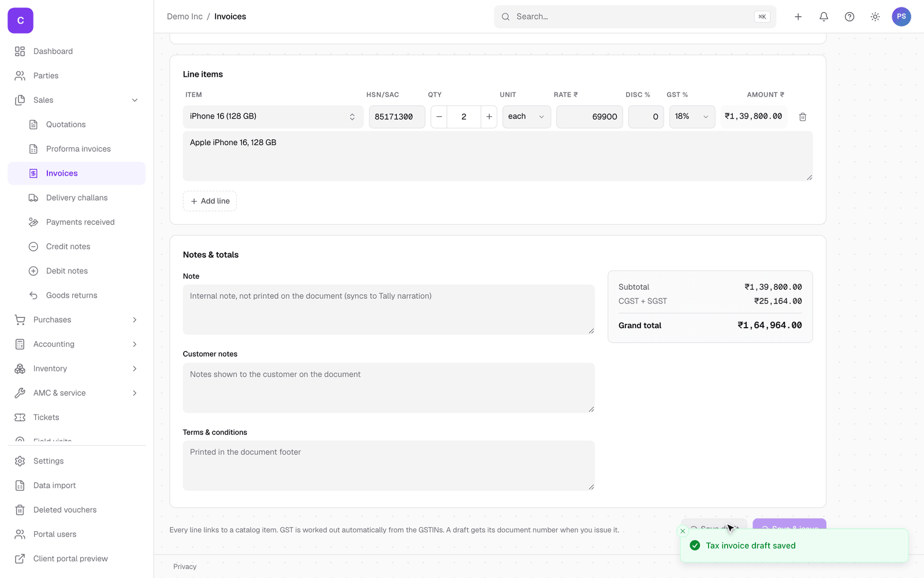Toggle light/dark theme icon
Screen dimensions: 924x578
[x=875, y=17]
